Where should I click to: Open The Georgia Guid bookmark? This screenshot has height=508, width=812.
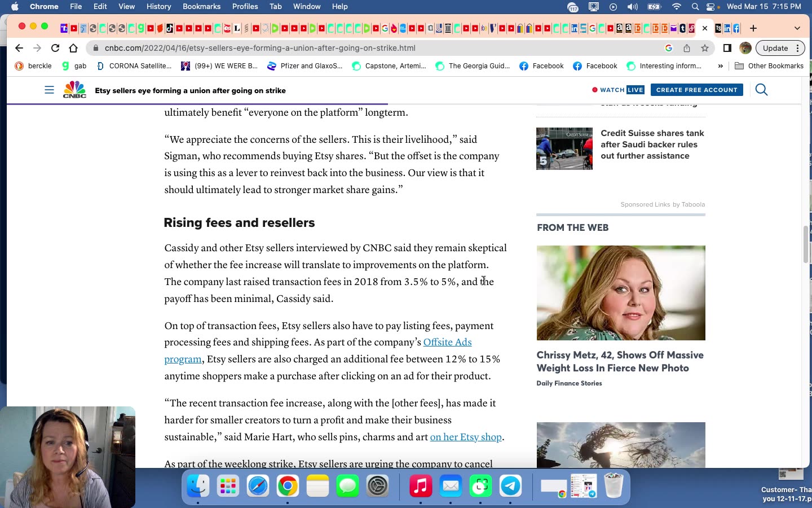(x=473, y=66)
